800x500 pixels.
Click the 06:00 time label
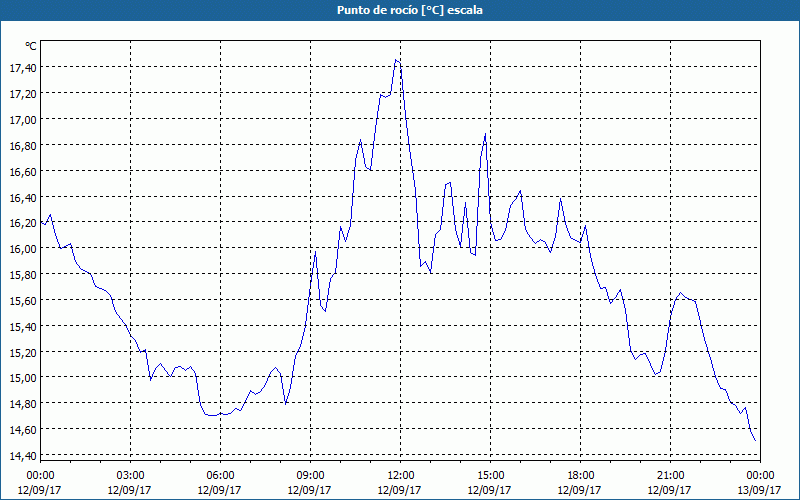(x=220, y=476)
